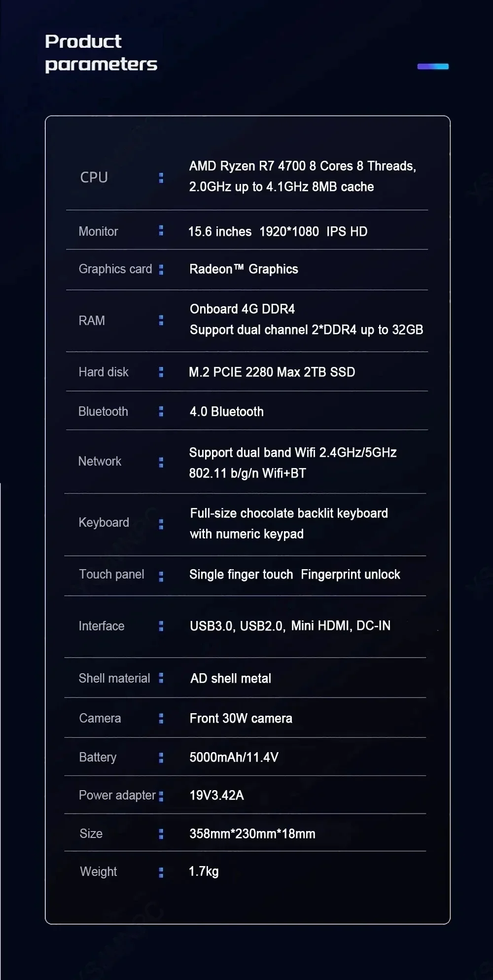
Task: Click the AMD Ryzen R7 4700 CPU description
Action: (x=302, y=176)
